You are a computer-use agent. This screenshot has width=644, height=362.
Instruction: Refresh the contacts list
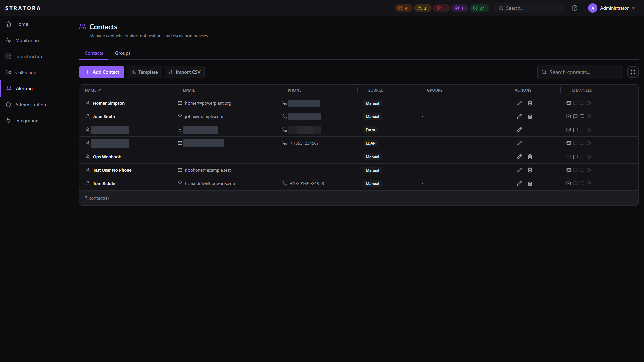pos(633,72)
